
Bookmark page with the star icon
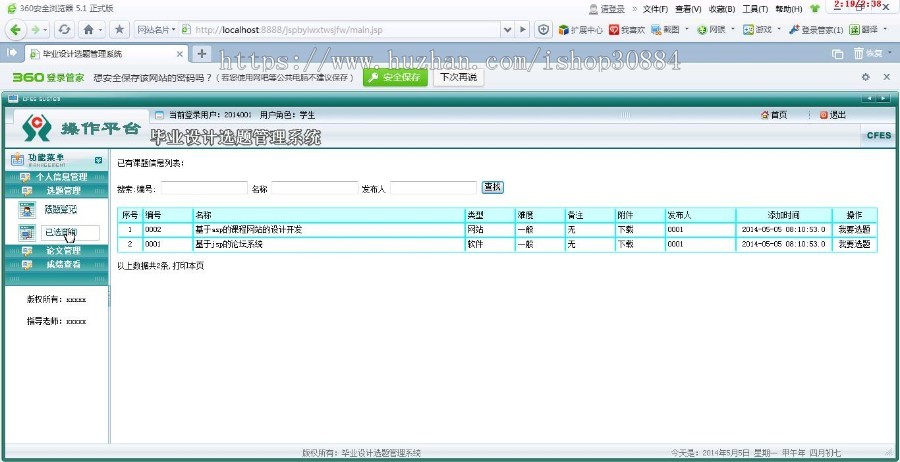[119, 29]
